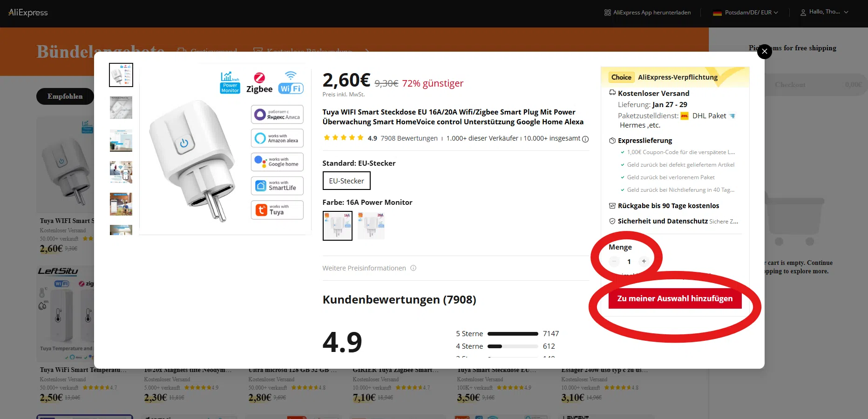The width and height of the screenshot is (868, 419).
Task: Click the AliExpress logo
Action: (28, 13)
